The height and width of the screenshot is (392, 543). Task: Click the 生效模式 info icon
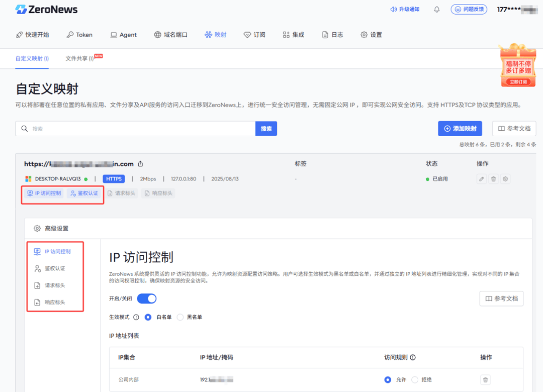[x=136, y=317]
